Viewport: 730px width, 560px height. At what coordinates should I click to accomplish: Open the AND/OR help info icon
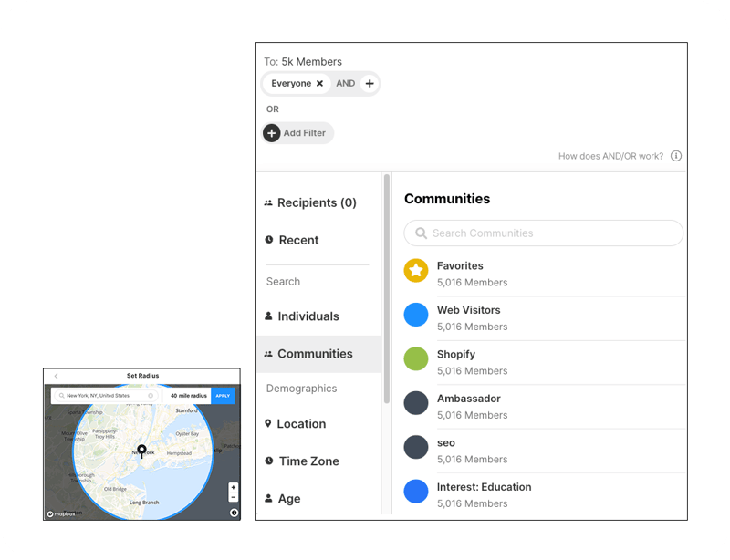click(x=676, y=156)
